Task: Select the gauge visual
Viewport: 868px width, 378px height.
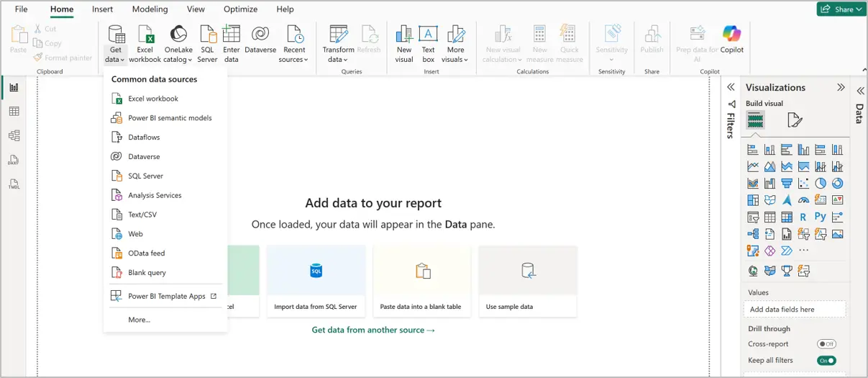Action: pos(803,200)
